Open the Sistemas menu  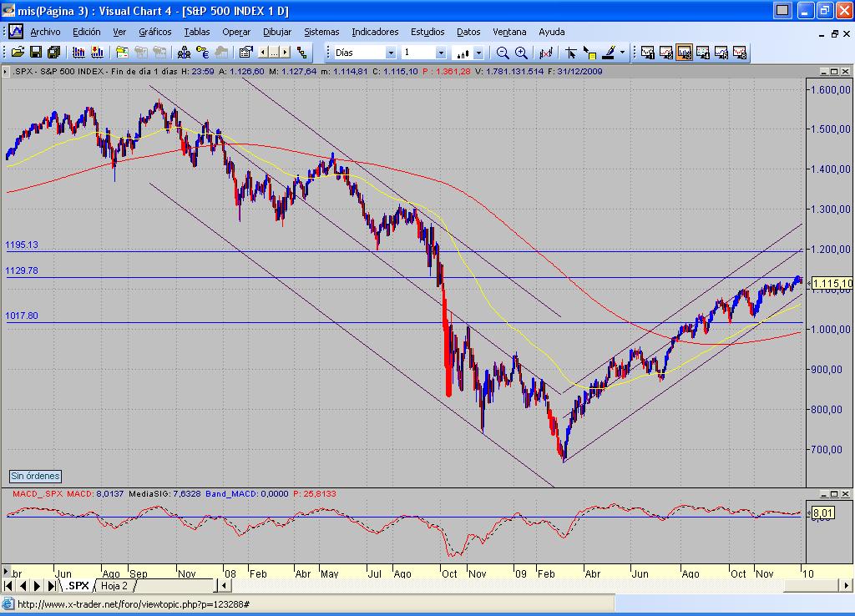coord(321,32)
